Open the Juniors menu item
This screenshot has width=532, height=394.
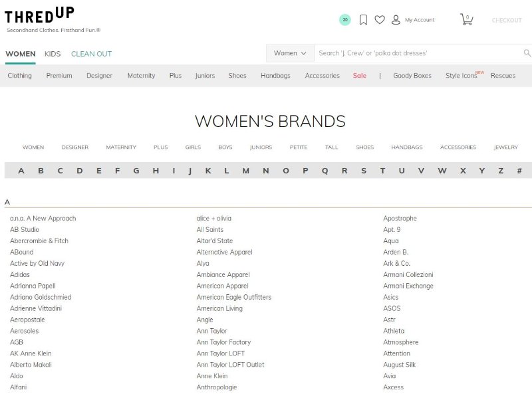(205, 76)
